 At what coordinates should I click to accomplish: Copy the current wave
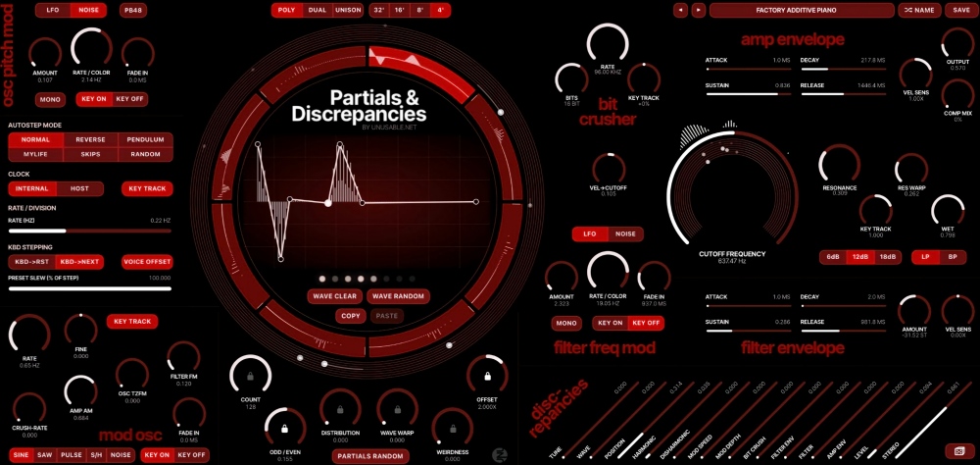[x=351, y=316]
